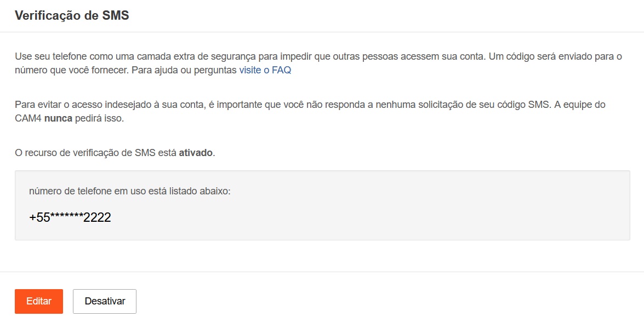Click the bold word "ativado"

pos(196,152)
